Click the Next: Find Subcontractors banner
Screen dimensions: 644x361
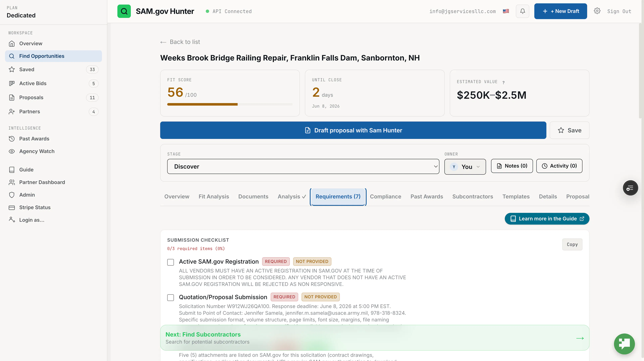click(374, 338)
